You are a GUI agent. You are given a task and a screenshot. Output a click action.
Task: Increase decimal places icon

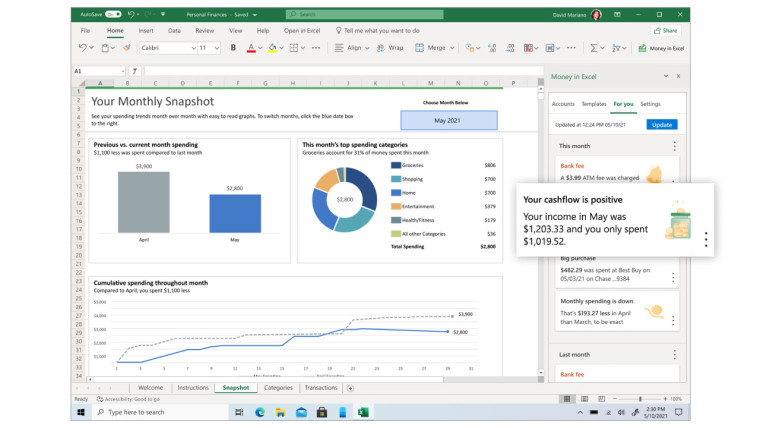(492, 48)
